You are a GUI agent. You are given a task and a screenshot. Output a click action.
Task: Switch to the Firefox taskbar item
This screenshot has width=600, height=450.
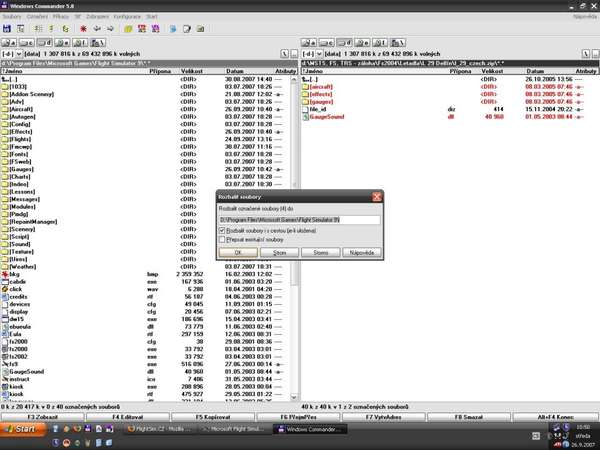(161, 429)
